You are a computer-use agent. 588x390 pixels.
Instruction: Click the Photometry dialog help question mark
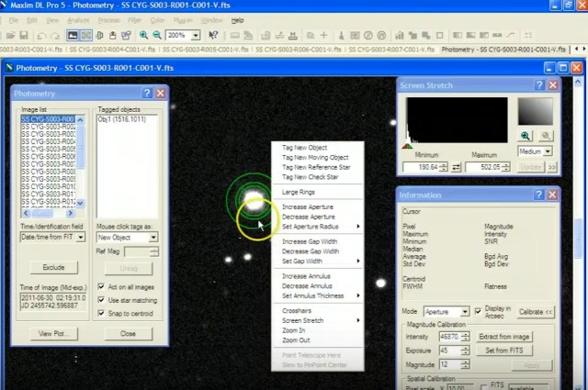pos(147,94)
